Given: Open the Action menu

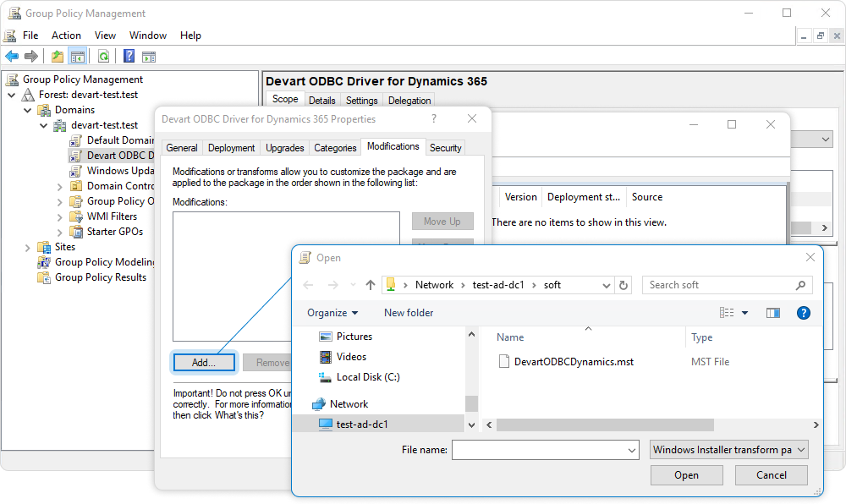Looking at the screenshot, I should [66, 36].
